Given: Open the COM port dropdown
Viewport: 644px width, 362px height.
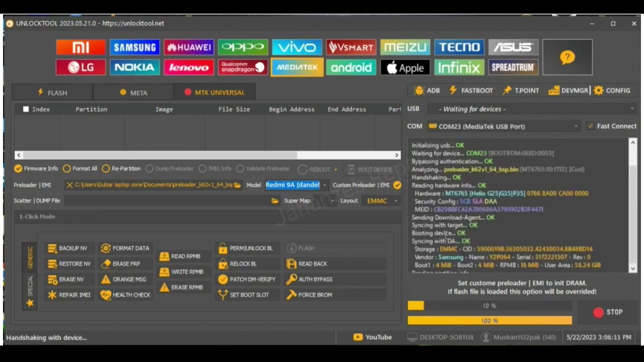Looking at the screenshot, I should click(x=504, y=126).
